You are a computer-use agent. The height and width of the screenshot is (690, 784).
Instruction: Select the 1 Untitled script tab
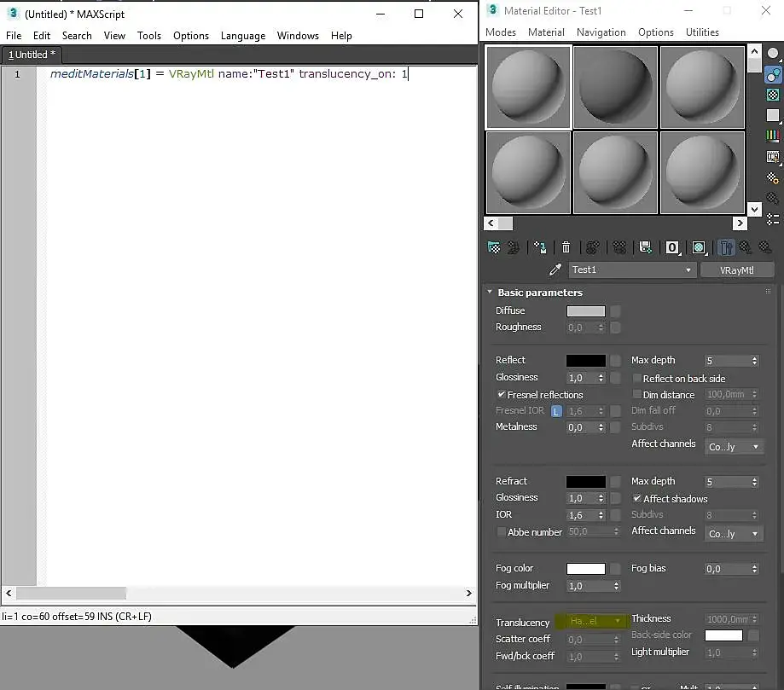[x=32, y=55]
